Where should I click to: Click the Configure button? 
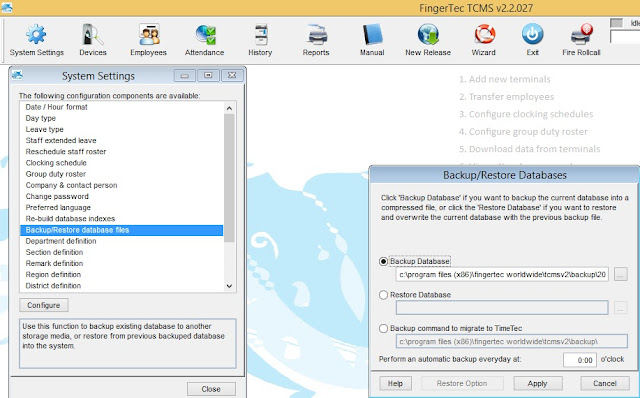click(x=44, y=305)
